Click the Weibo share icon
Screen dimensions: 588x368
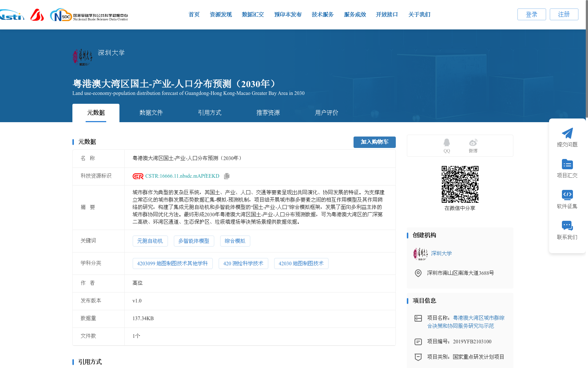click(x=473, y=143)
